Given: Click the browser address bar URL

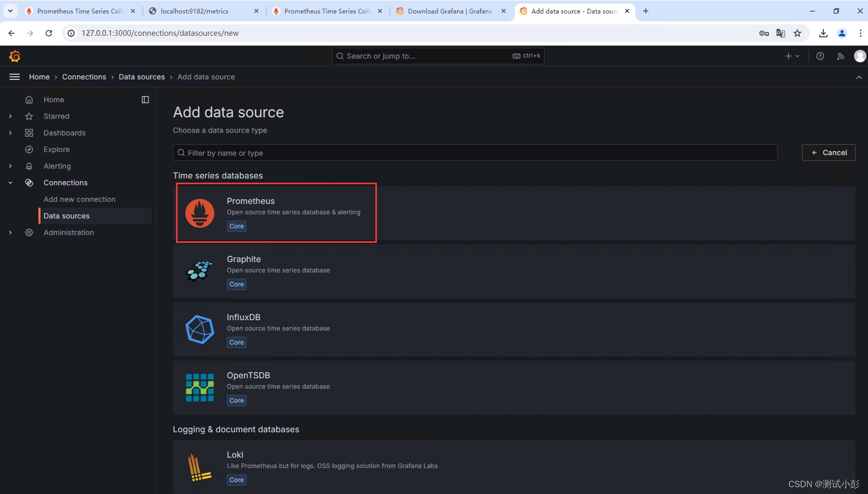Looking at the screenshot, I should (160, 33).
